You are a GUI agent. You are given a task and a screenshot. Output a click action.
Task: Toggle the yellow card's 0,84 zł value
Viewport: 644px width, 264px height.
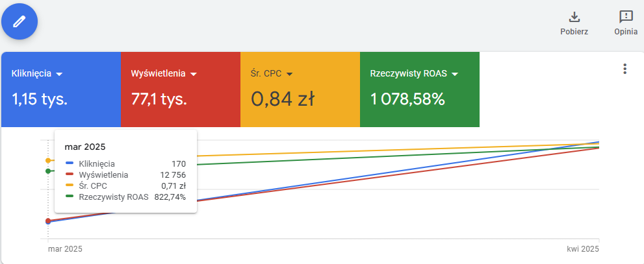point(283,99)
